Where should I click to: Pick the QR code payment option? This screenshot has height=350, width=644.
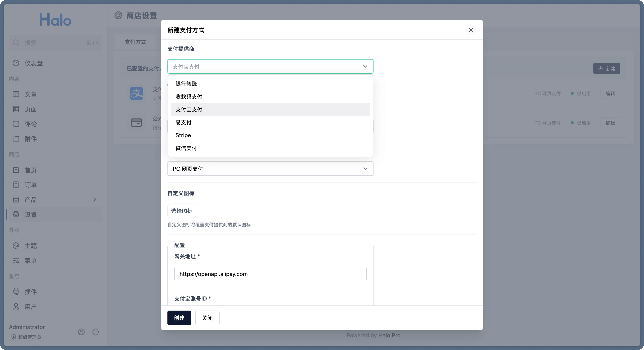(189, 97)
